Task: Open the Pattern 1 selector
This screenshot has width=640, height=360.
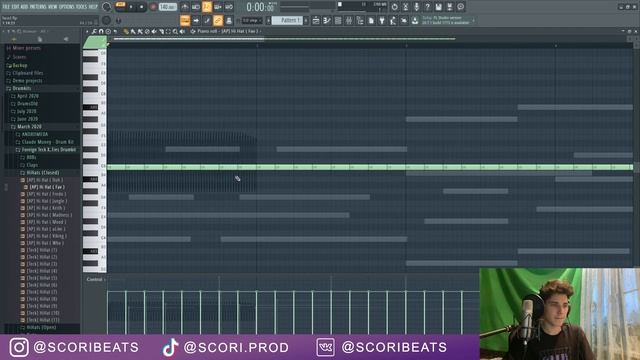Action: (x=287, y=20)
